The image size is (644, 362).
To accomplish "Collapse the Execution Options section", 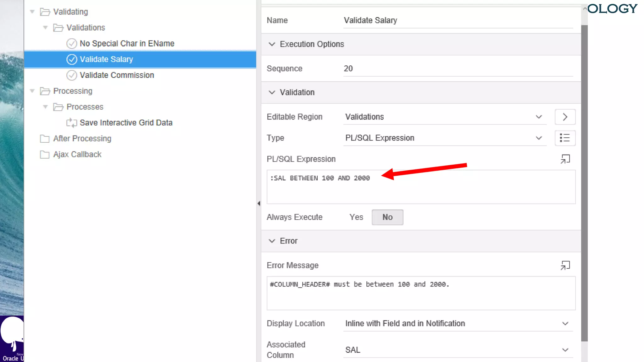I will [x=272, y=44].
